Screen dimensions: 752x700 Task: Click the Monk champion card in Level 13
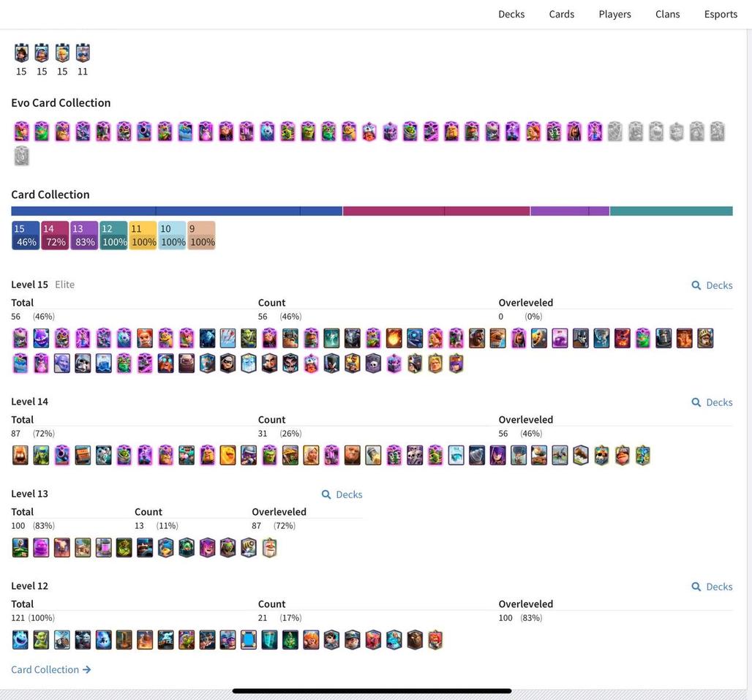[269, 548]
